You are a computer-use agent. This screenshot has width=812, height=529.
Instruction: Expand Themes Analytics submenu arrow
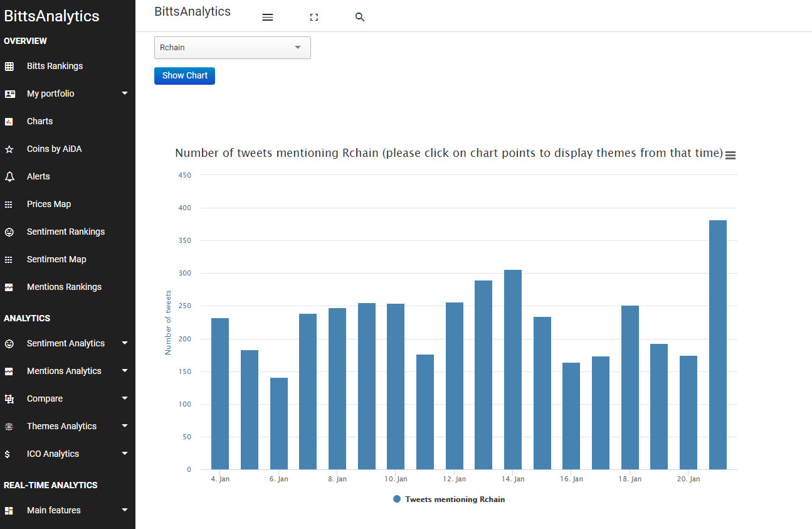(125, 426)
